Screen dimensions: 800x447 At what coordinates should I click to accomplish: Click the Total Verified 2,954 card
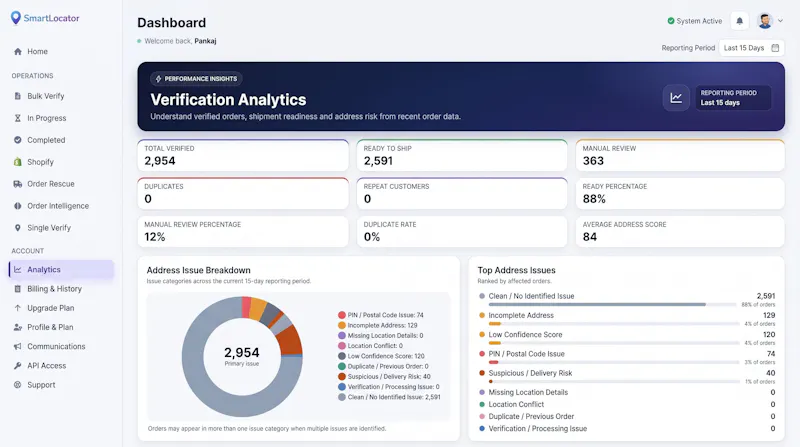(x=243, y=155)
